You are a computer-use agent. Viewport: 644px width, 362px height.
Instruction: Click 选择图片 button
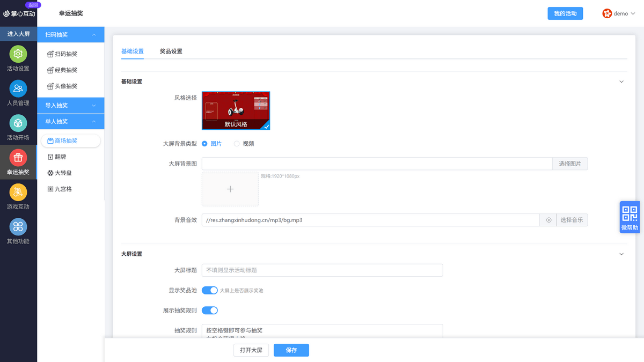point(570,164)
